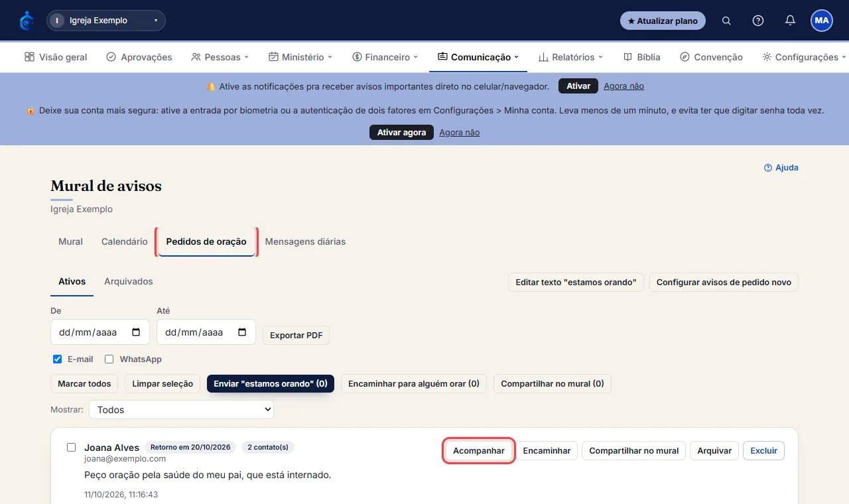Show the Arquivados sub-tab

(x=129, y=282)
